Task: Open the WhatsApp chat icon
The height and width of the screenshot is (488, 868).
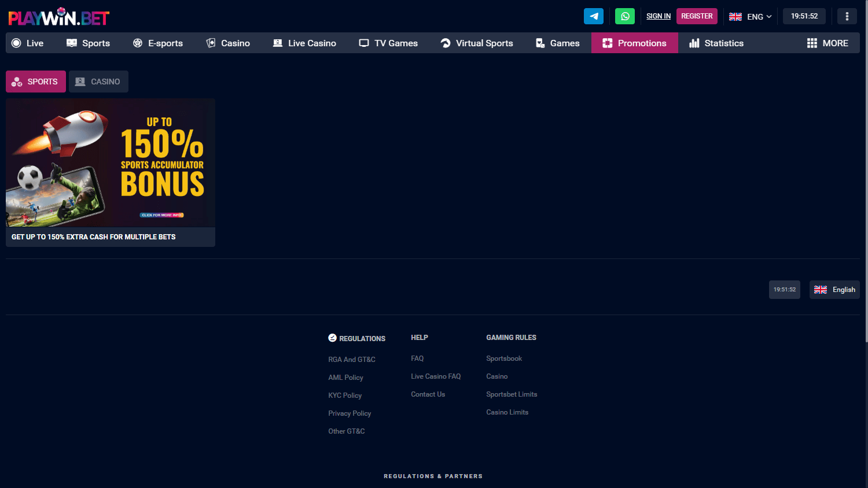Action: [624, 16]
